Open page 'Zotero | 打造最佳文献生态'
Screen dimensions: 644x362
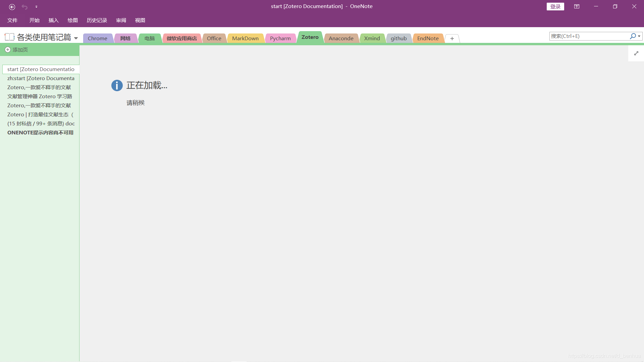41,115
